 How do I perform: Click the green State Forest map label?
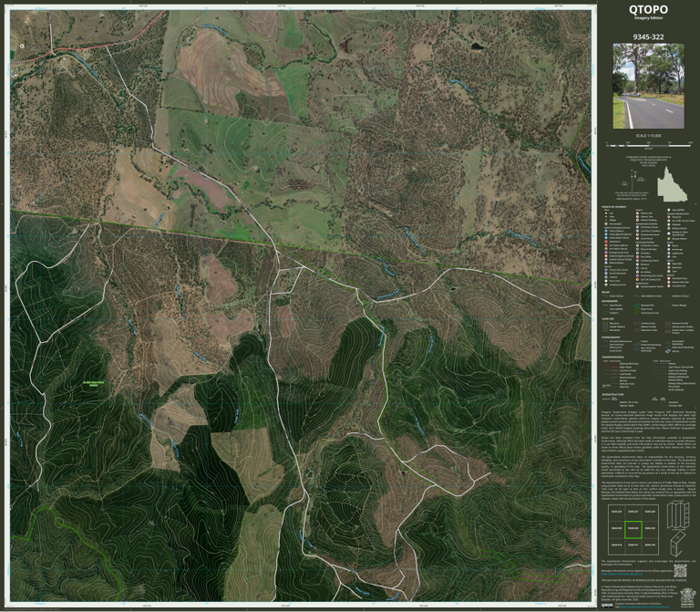click(93, 383)
